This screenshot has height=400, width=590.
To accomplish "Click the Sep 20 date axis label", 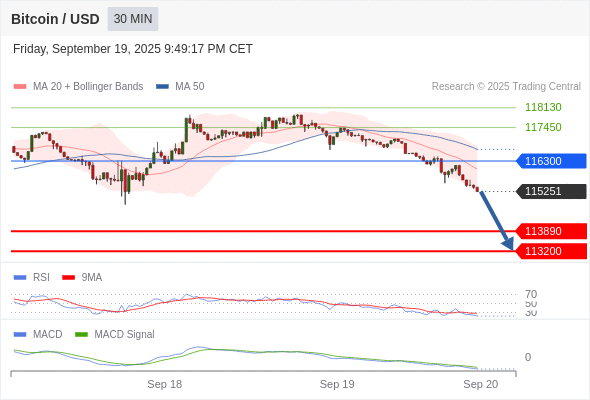I will [x=481, y=384].
